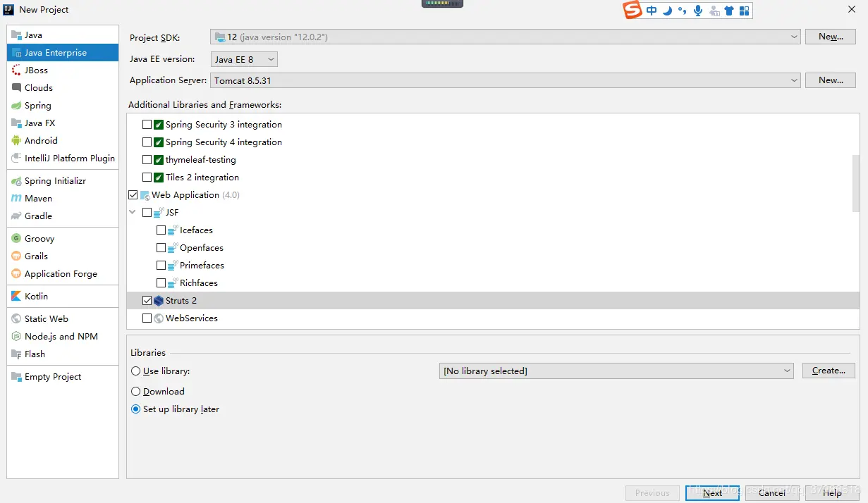Choose the Android robot icon
Image resolution: width=868 pixels, height=503 pixels.
pyautogui.click(x=17, y=140)
